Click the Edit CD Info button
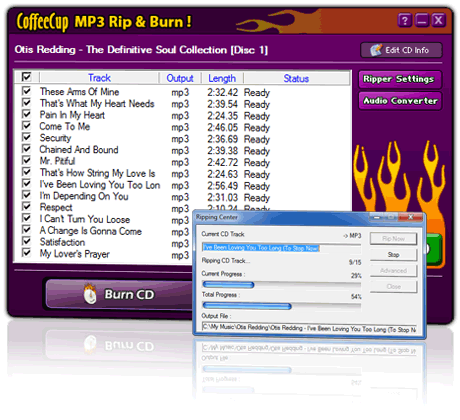Screen dimensions: 460x420 401,50
